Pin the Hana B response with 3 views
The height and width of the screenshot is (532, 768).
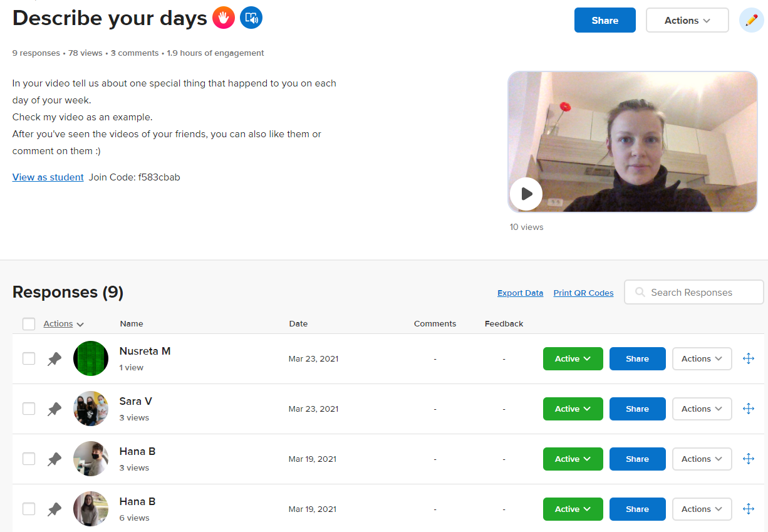pyautogui.click(x=54, y=459)
